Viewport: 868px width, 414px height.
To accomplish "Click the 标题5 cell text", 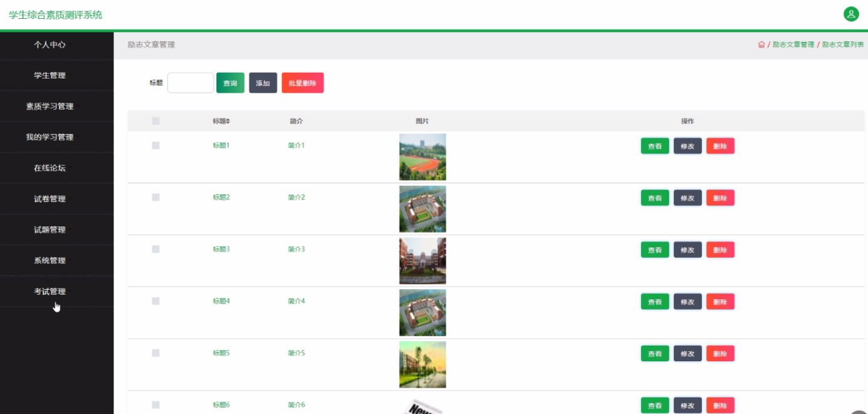I will (221, 353).
